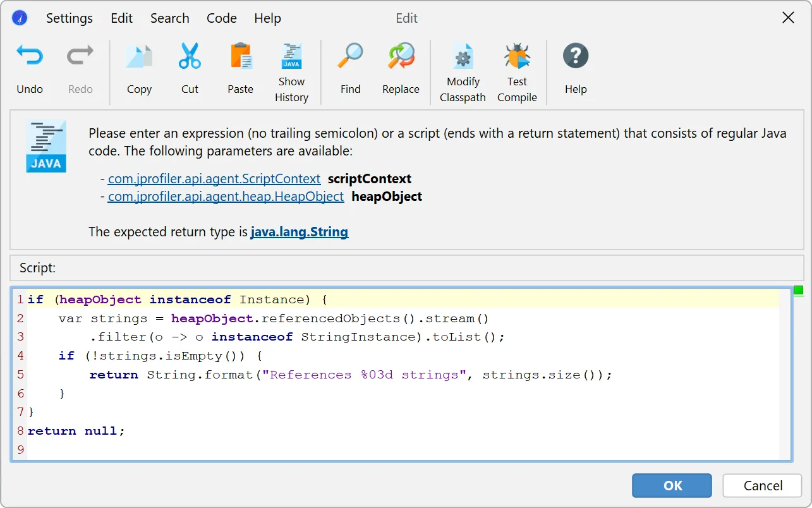Screen dimensions: 812x508
Task: Open the Edit menu
Action: click(x=122, y=18)
